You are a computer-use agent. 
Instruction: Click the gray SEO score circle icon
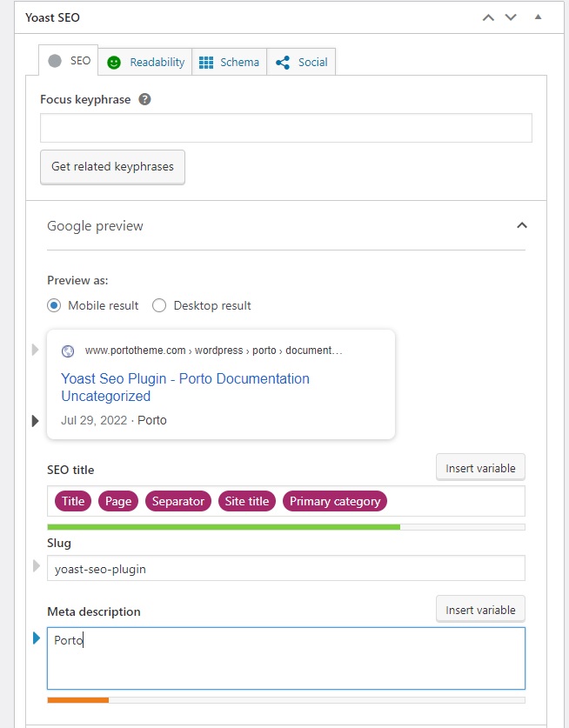pyautogui.click(x=56, y=61)
